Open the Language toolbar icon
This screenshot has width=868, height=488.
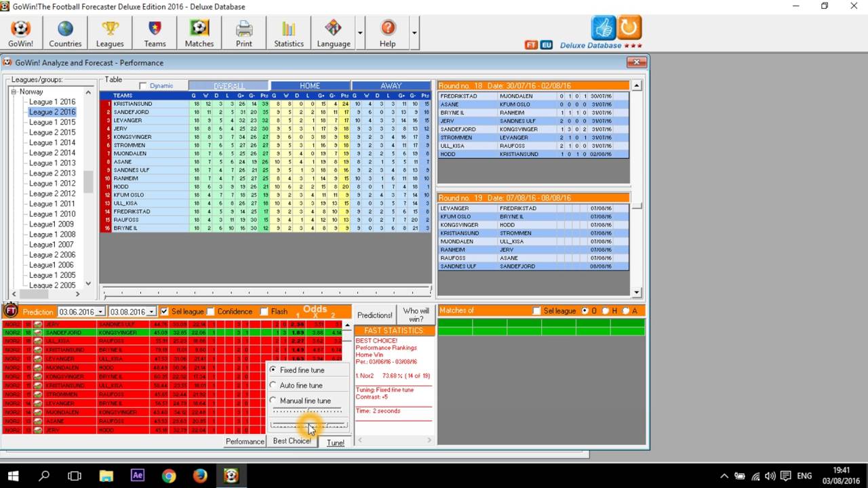pyautogui.click(x=334, y=34)
